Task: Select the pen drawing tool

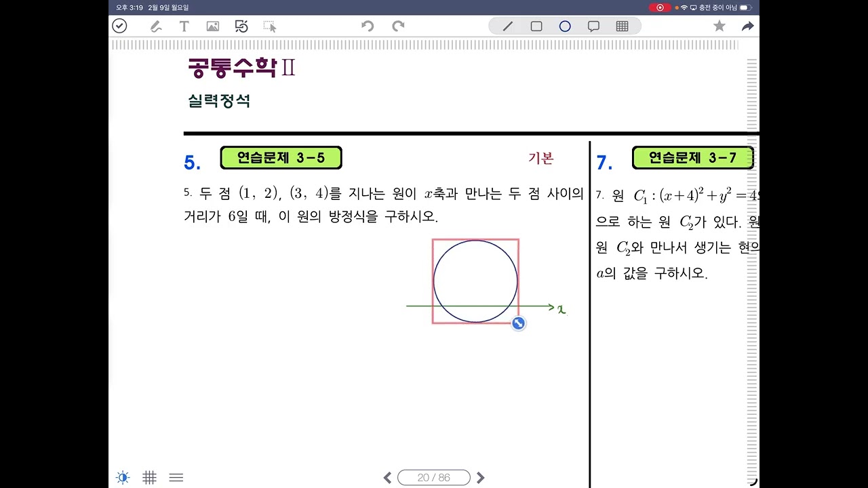Action: (155, 26)
